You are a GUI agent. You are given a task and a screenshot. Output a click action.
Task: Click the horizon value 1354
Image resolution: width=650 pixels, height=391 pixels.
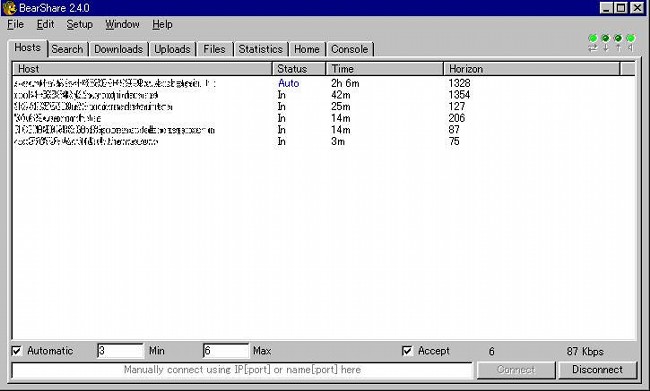(x=459, y=95)
